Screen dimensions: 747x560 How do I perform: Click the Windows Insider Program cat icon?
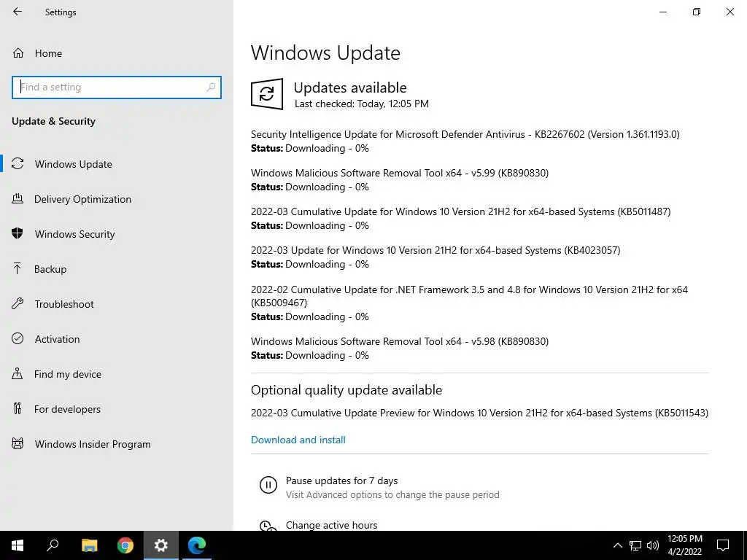(x=18, y=444)
